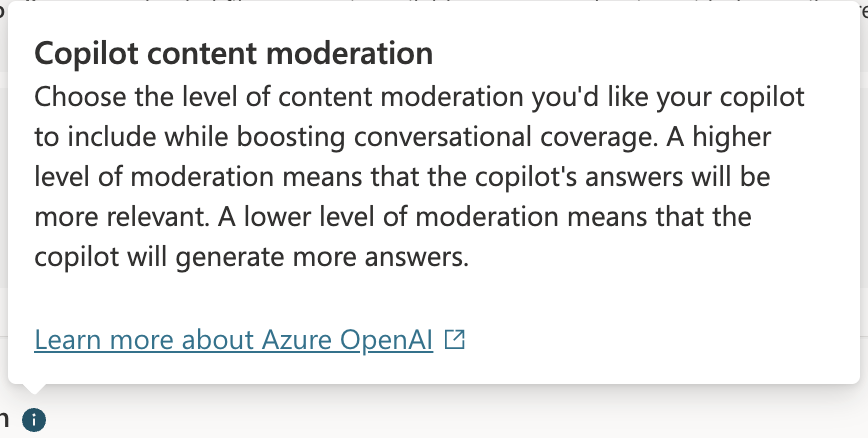The width and height of the screenshot is (868, 438).
Task: Open the Learn more about Azure OpenAI link
Action: pos(234,339)
